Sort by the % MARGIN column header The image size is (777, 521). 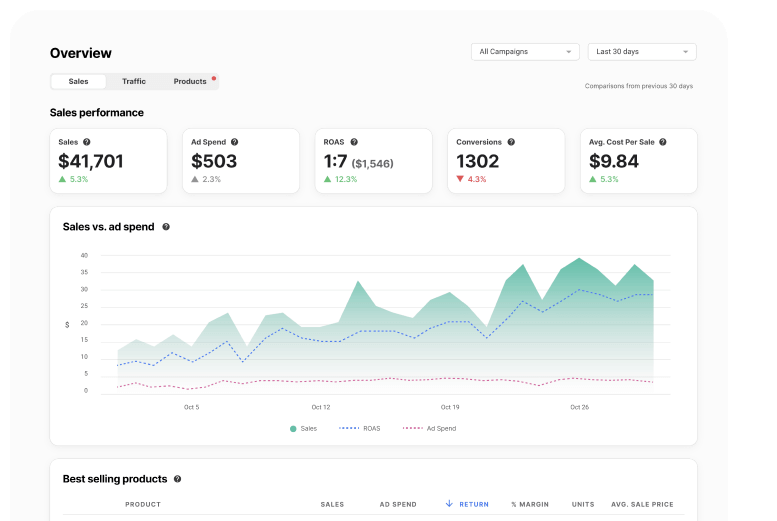pyautogui.click(x=530, y=504)
